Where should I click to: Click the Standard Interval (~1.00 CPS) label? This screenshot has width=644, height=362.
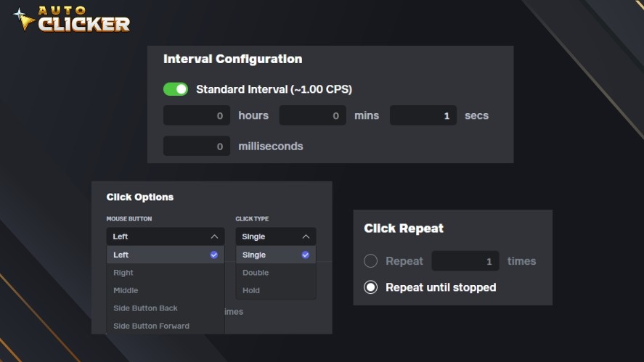pyautogui.click(x=274, y=89)
